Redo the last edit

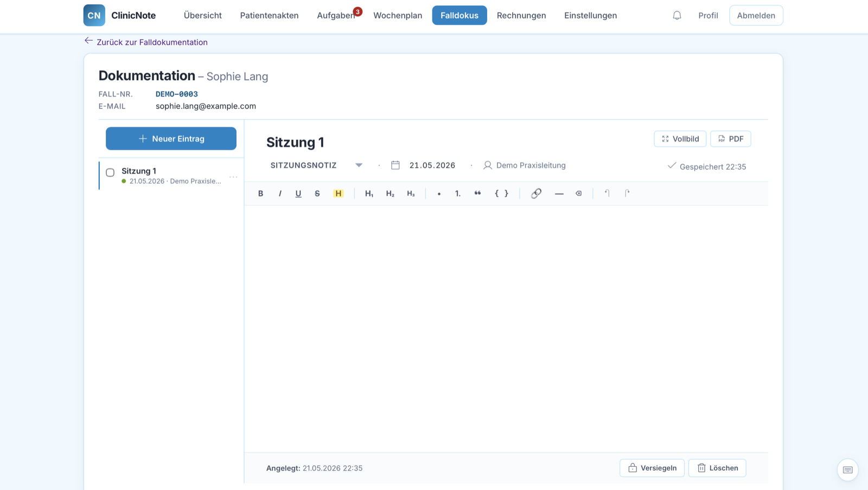pyautogui.click(x=627, y=194)
